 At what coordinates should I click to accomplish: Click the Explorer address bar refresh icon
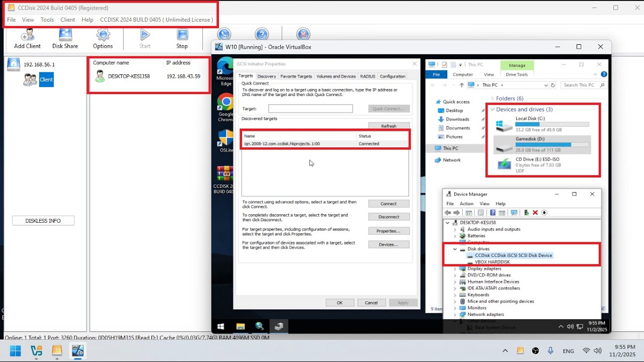[553, 85]
